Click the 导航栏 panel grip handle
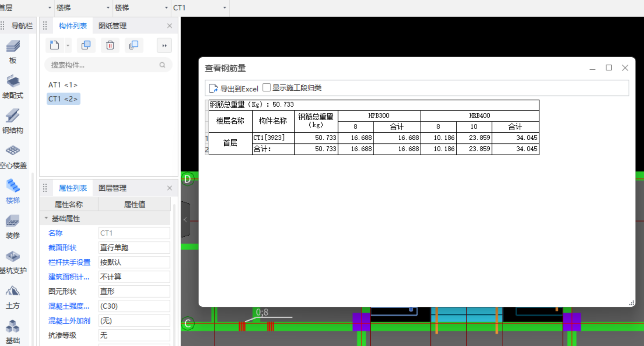The height and width of the screenshot is (346, 644). pyautogui.click(x=3, y=26)
